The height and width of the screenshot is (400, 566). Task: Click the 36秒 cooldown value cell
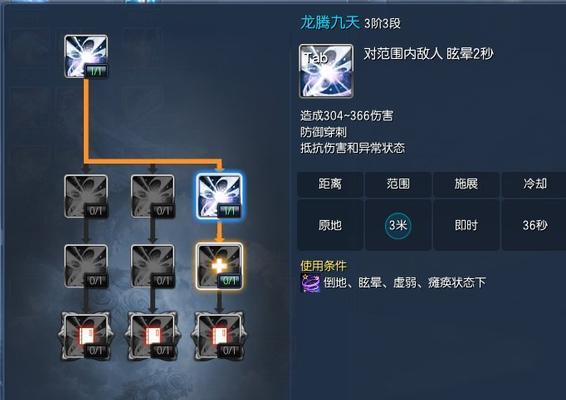click(534, 225)
